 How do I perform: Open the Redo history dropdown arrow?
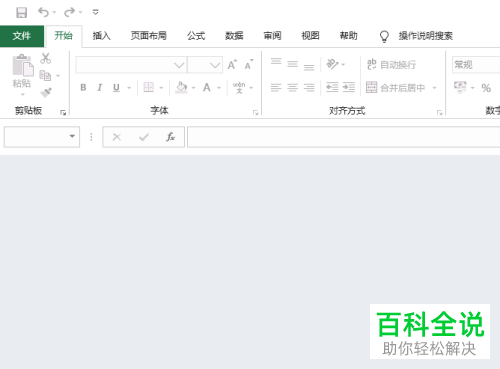coord(80,13)
